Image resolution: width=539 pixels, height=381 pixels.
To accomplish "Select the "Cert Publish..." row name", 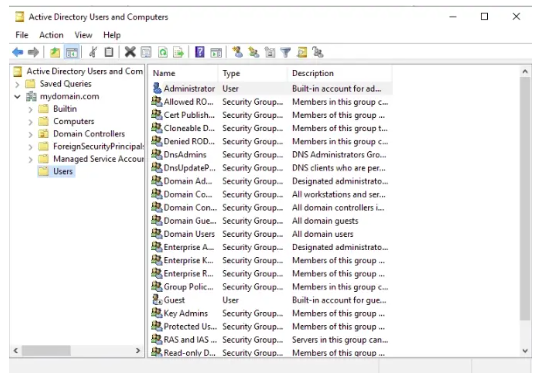I will point(189,115).
